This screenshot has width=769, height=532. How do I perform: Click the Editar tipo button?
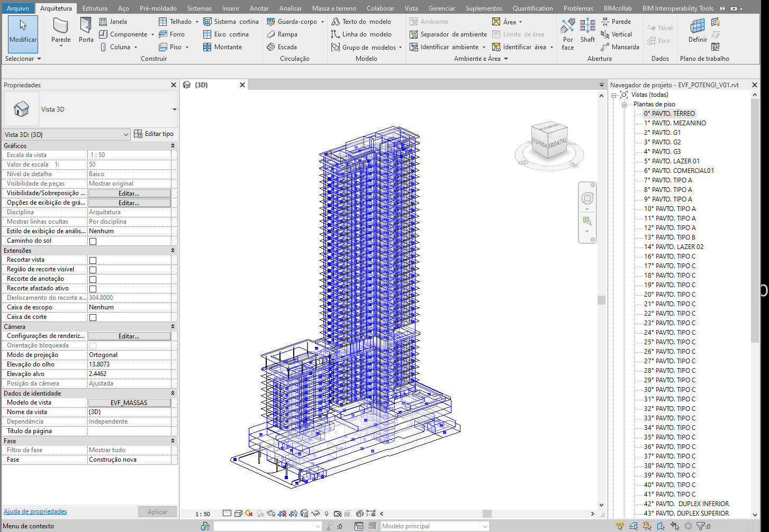[154, 134]
